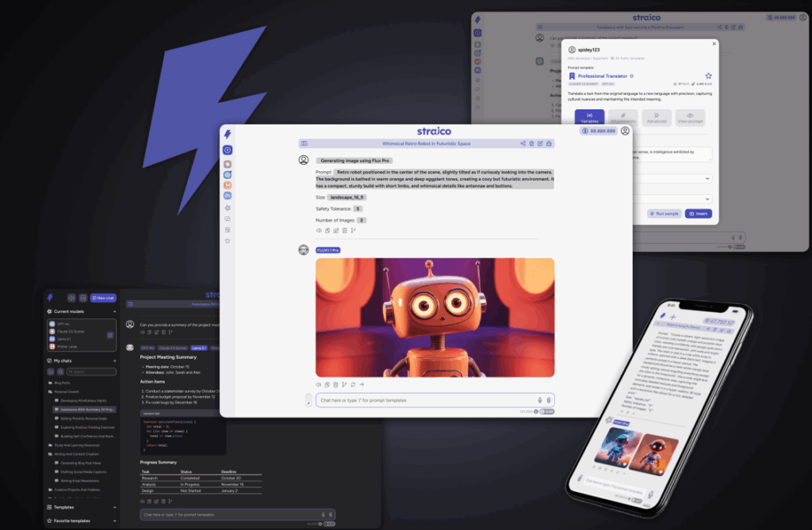Click branch icon under the prompt message

(353, 231)
